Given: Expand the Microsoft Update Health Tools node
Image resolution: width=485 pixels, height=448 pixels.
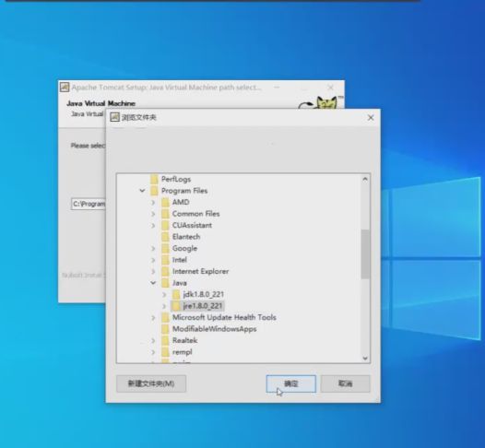Looking at the screenshot, I should (153, 317).
